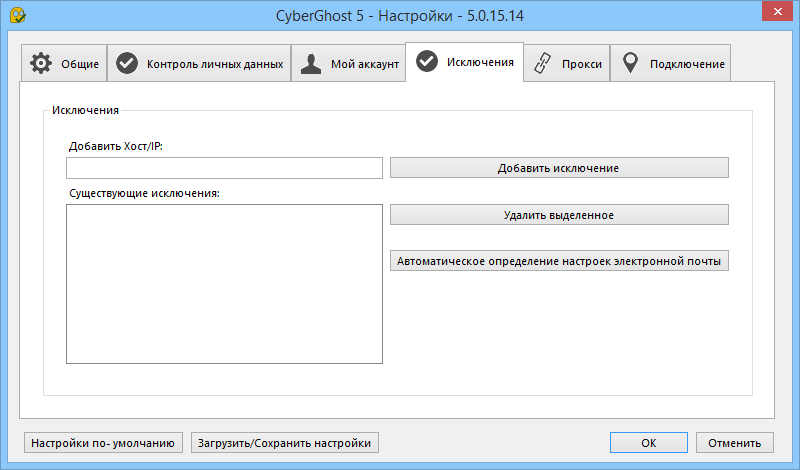Viewport: 800px width, 470px height.
Task: Click the checkmark icon on the Исключения tab
Action: [x=427, y=62]
